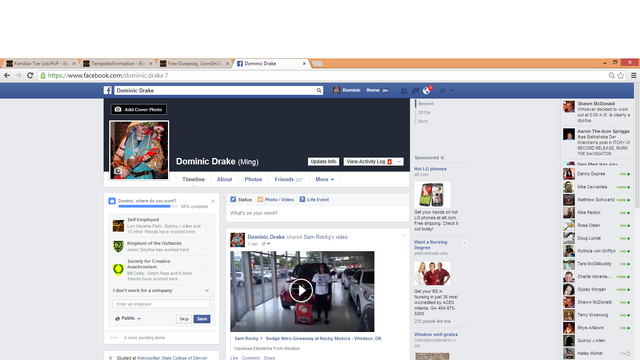Click camera icon on profile picture
This screenshot has width=640, height=360.
pos(118,171)
